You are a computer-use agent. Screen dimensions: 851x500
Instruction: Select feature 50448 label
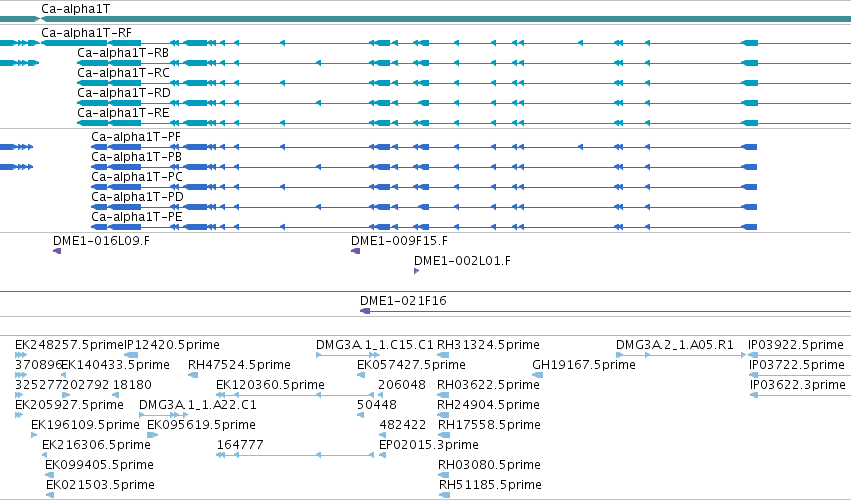point(377,405)
